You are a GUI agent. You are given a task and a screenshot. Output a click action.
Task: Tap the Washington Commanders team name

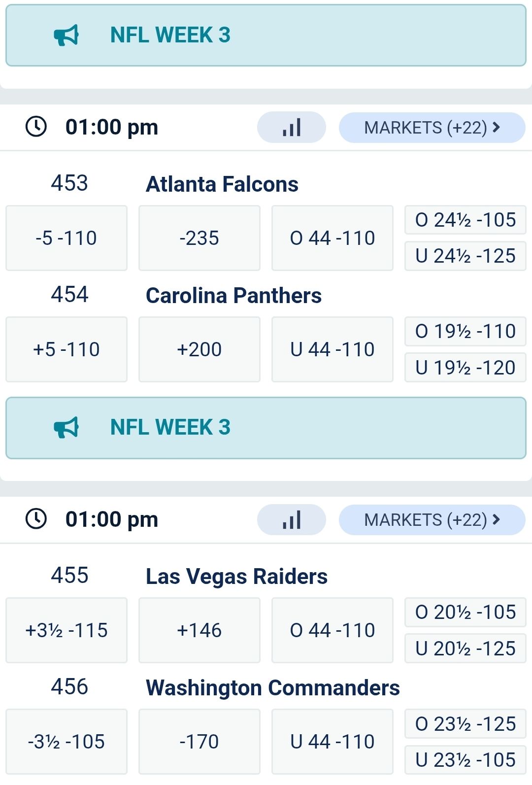point(272,688)
